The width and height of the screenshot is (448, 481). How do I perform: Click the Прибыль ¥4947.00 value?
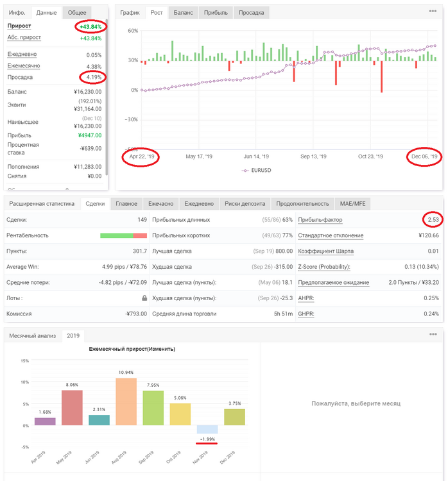[x=90, y=135]
